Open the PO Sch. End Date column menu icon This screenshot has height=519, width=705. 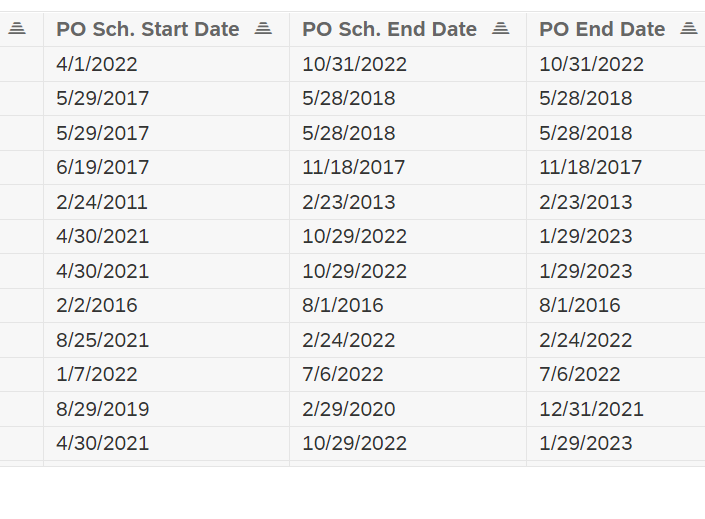point(501,29)
